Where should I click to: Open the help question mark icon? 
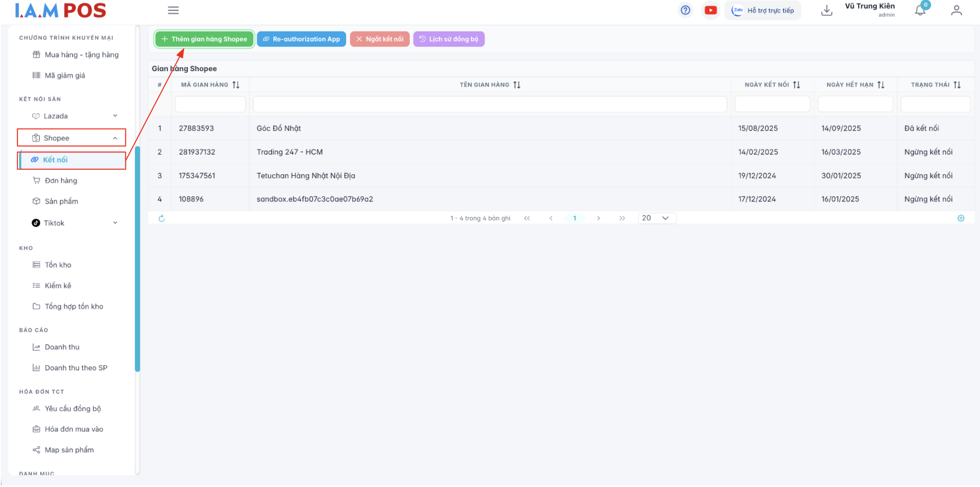[x=685, y=11]
